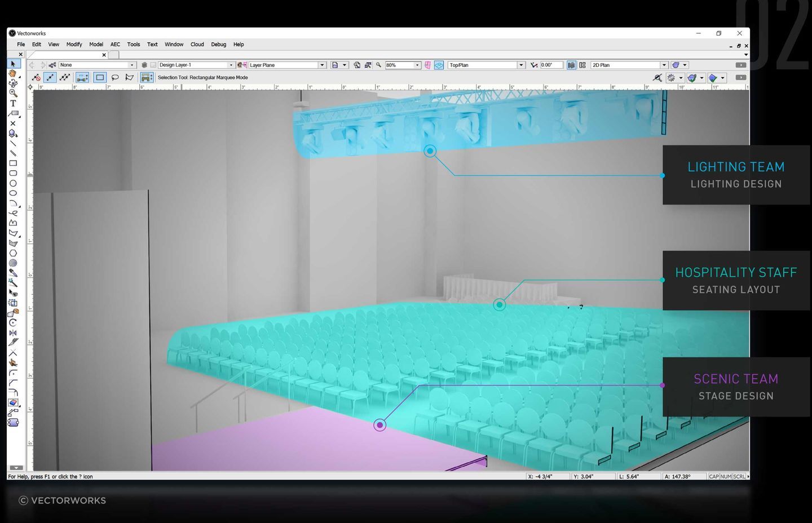Toggle Rectangular Marquee selection mode
The height and width of the screenshot is (523, 812).
pyautogui.click(x=100, y=78)
